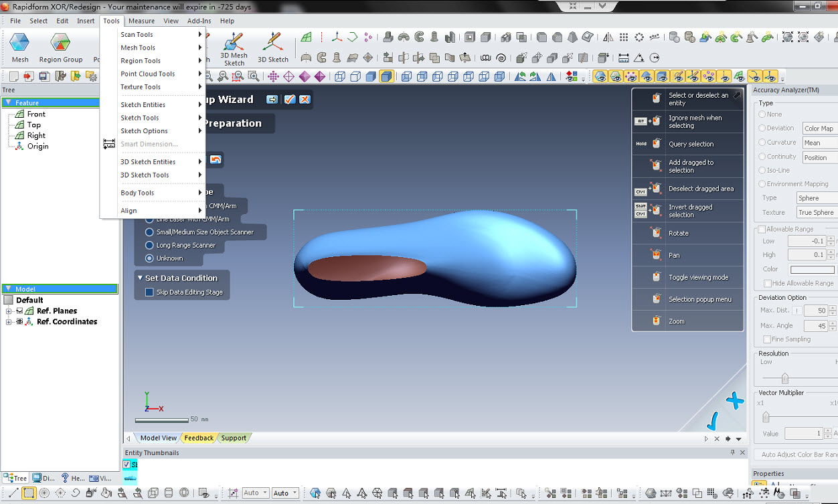Go to the next wizard stage arrow
Image resolution: width=838 pixels, height=504 pixels.
(272, 99)
